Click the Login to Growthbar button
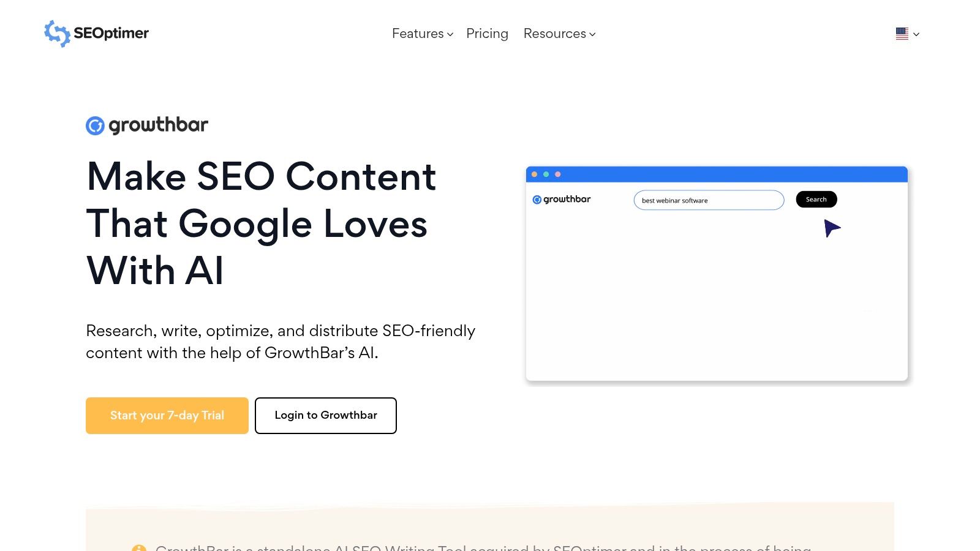This screenshot has height=551, width=980. [x=326, y=416]
